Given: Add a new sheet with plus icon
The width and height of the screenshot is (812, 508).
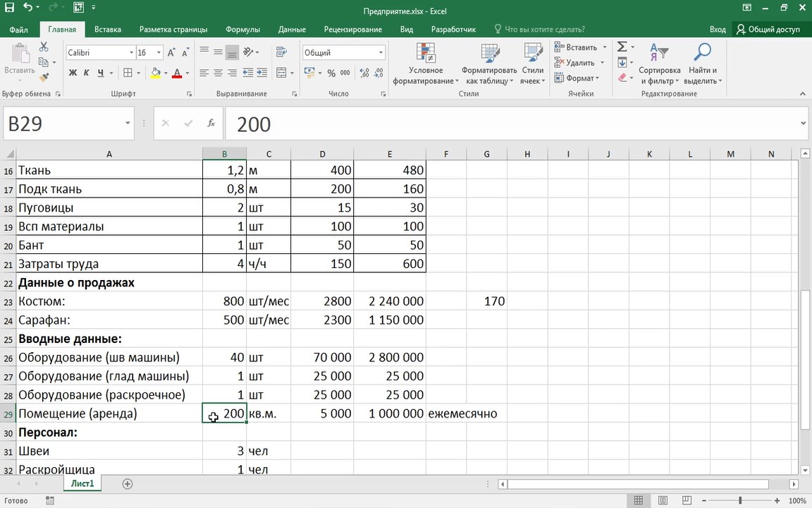Looking at the screenshot, I should click(128, 484).
